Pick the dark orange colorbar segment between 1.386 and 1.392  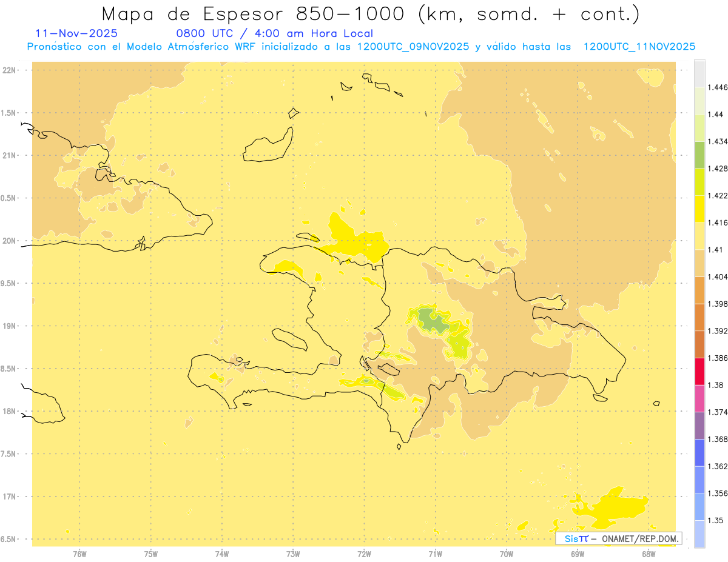699,344
